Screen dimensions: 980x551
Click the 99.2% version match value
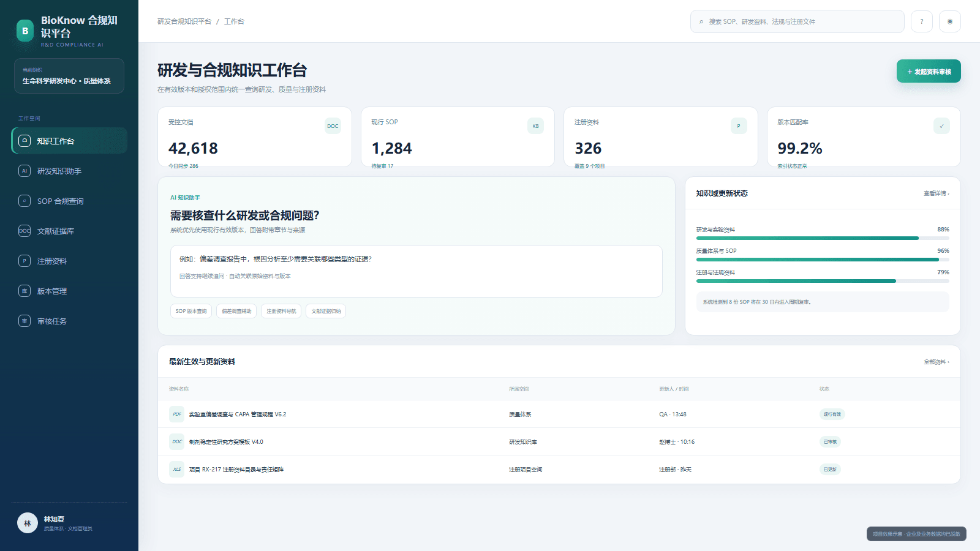[x=800, y=148]
